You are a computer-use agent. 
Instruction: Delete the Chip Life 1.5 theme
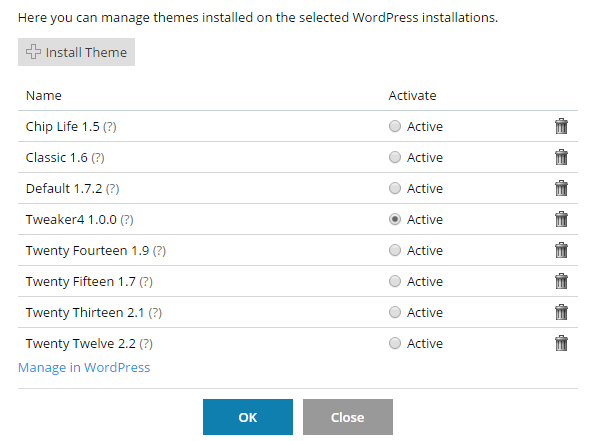point(561,126)
